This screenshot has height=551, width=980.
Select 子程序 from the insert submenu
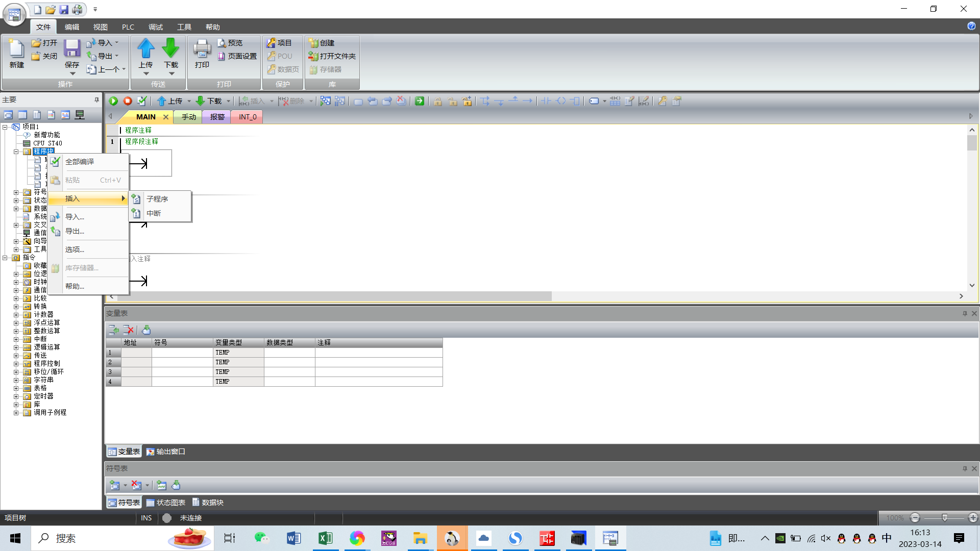coord(157,199)
